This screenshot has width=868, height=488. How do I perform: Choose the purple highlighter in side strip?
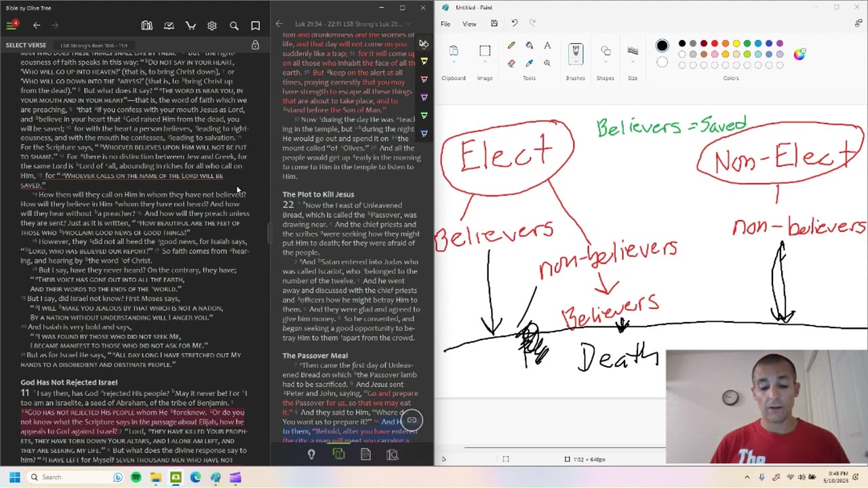pyautogui.click(x=424, y=97)
